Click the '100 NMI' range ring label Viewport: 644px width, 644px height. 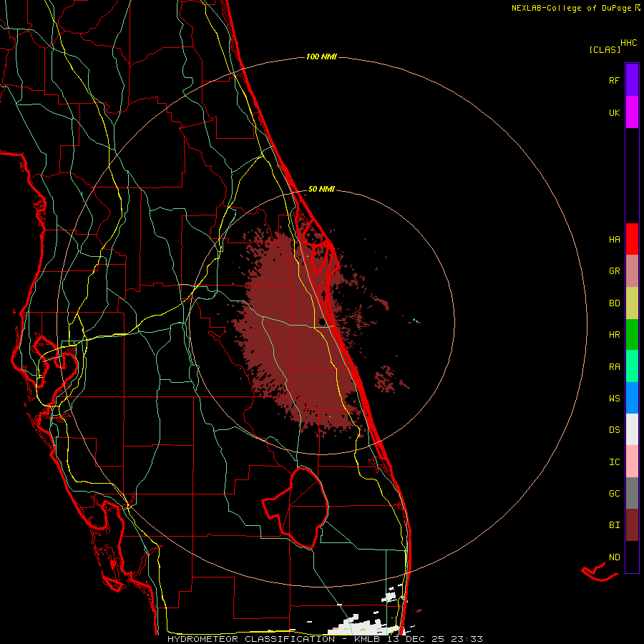coord(321,57)
